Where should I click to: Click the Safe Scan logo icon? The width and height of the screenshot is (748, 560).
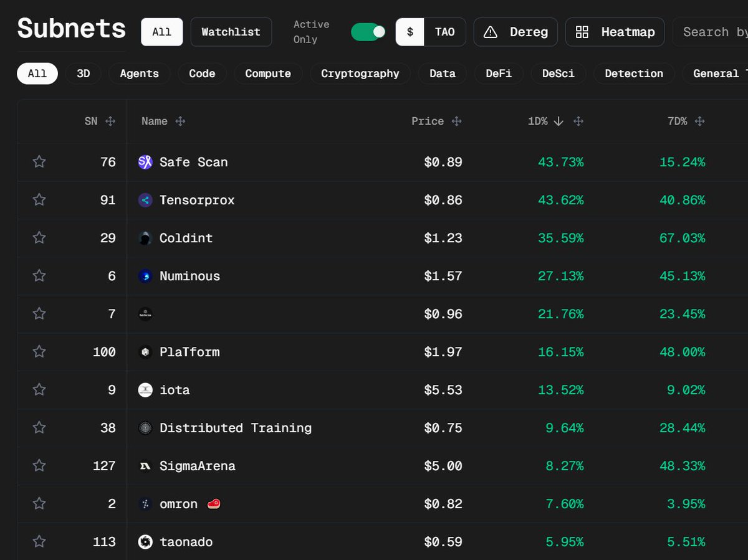click(x=145, y=162)
